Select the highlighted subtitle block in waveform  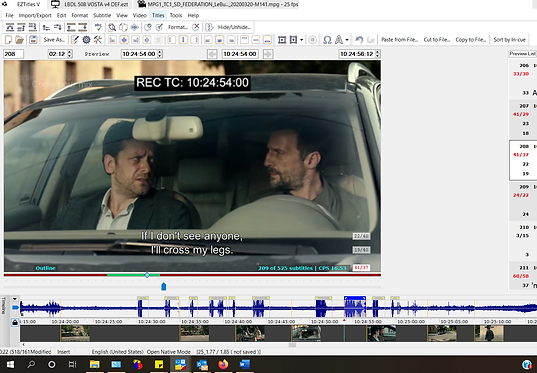click(355, 307)
